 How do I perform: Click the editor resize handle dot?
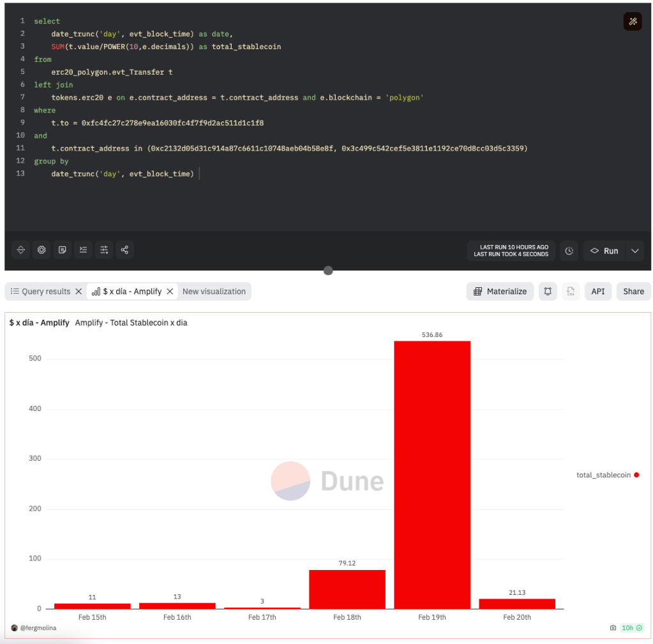click(328, 271)
